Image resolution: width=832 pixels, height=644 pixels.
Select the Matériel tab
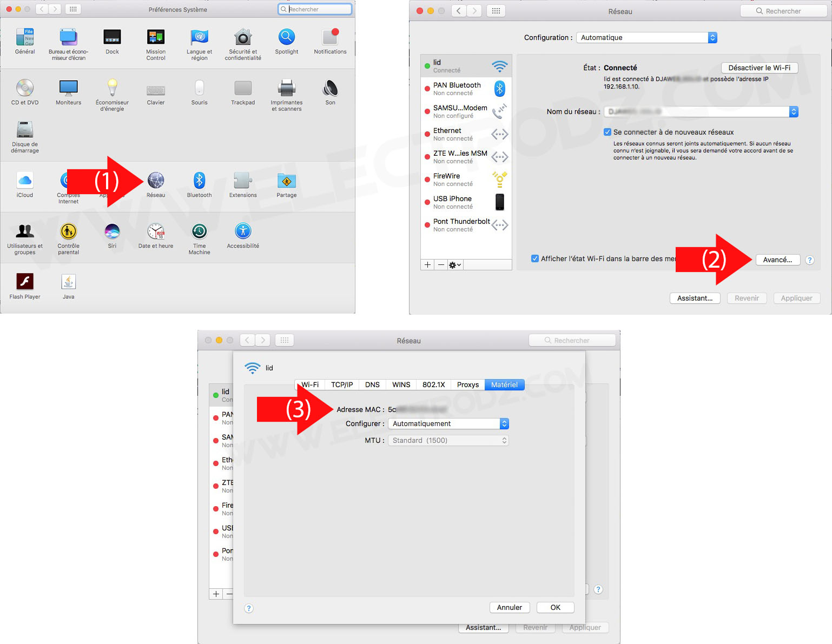pos(504,384)
